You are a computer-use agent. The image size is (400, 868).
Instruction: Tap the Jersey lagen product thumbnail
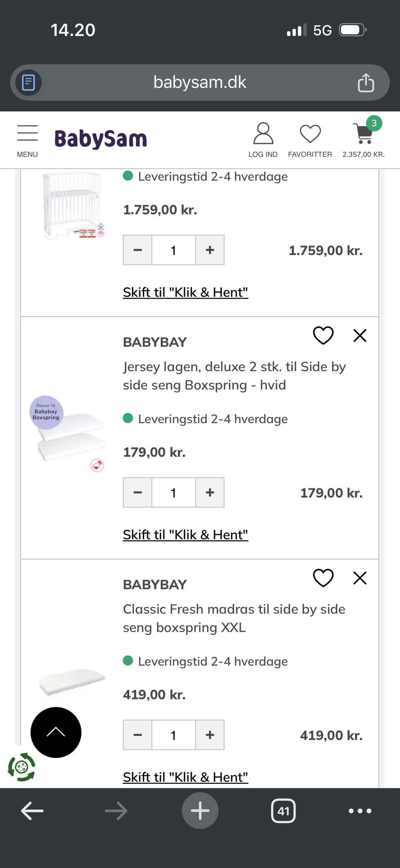[x=69, y=434]
